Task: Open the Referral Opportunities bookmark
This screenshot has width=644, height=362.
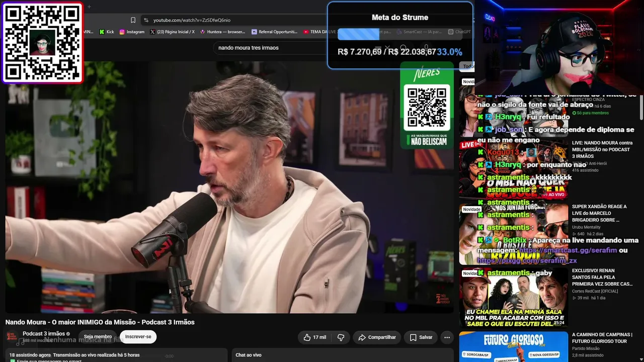Action: tap(275, 32)
